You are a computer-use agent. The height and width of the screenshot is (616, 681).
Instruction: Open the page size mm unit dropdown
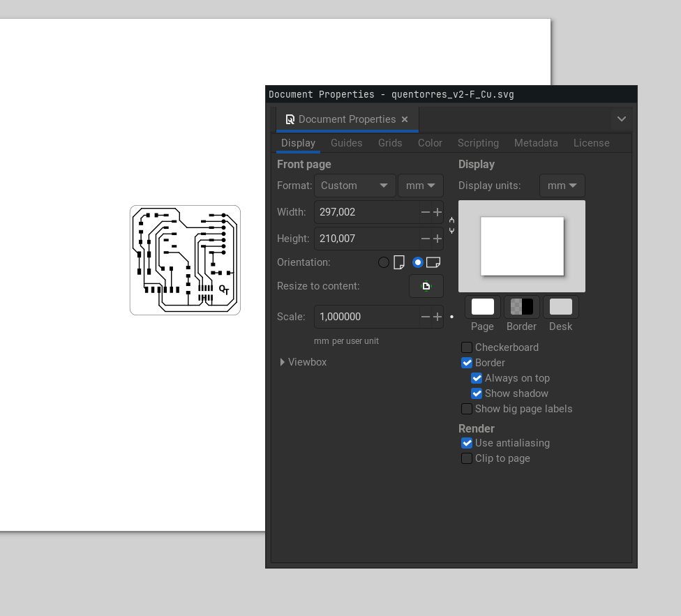[x=421, y=186]
